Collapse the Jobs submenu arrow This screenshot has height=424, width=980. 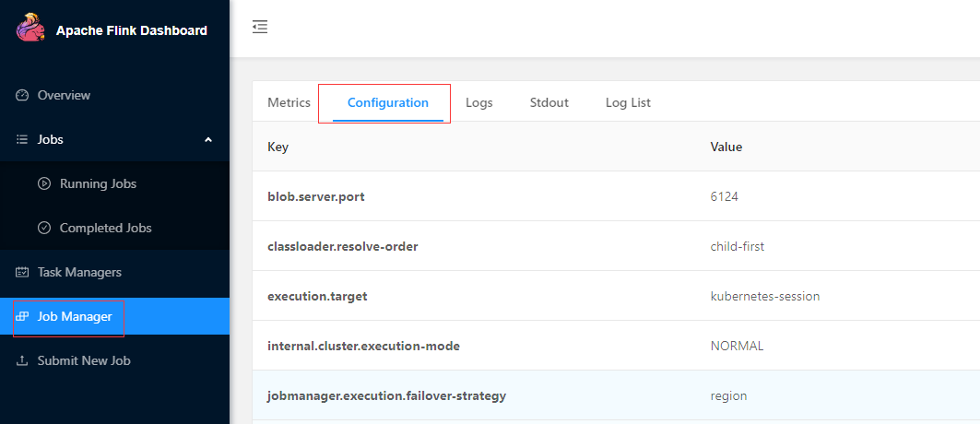208,140
